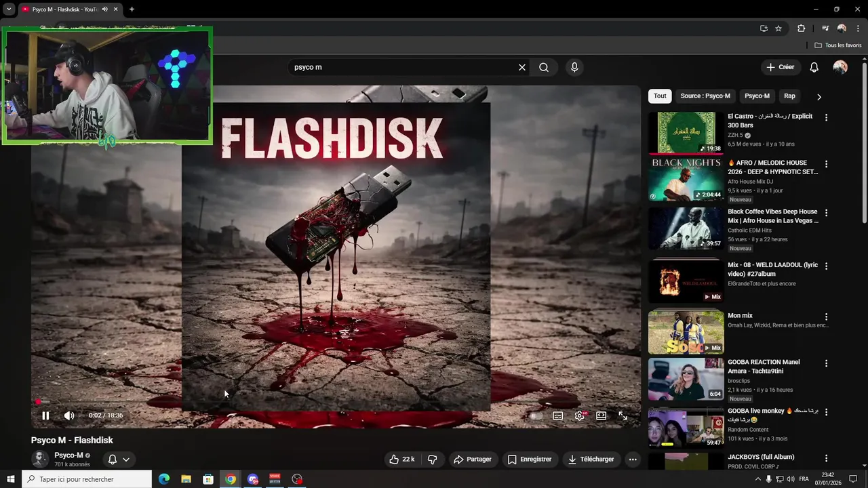Open options for El Castro video

click(x=826, y=117)
